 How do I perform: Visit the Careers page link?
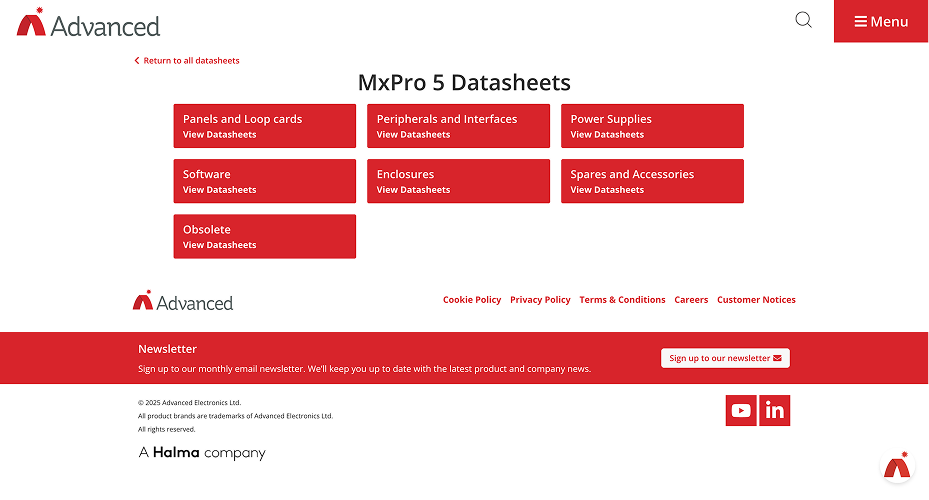click(691, 300)
